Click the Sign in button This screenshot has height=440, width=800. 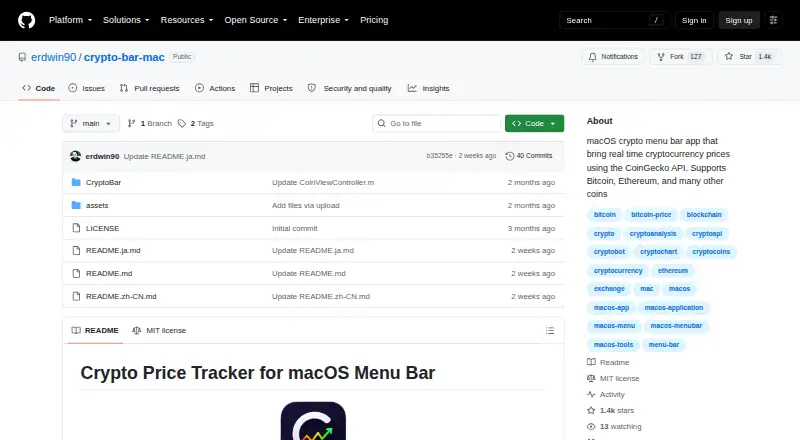pos(694,20)
